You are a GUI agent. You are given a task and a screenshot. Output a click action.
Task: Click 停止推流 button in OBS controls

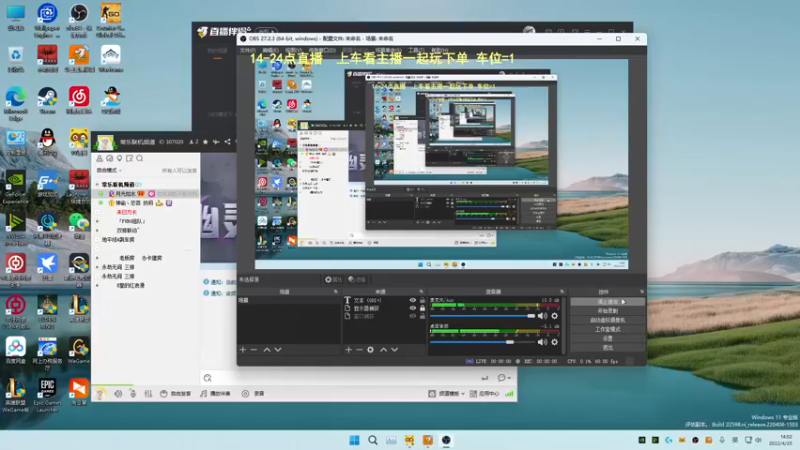click(x=608, y=302)
